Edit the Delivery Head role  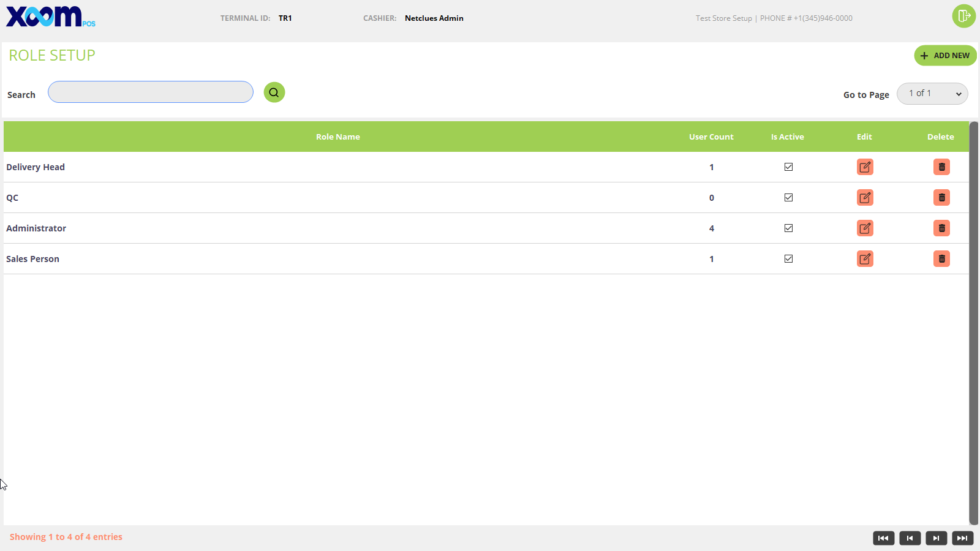pos(865,167)
